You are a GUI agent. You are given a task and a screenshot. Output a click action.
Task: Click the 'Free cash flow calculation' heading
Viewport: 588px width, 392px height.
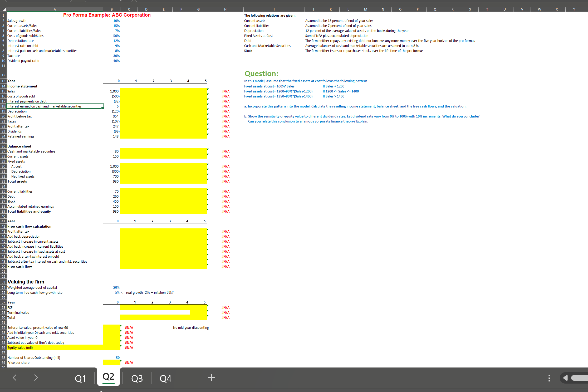tap(29, 226)
